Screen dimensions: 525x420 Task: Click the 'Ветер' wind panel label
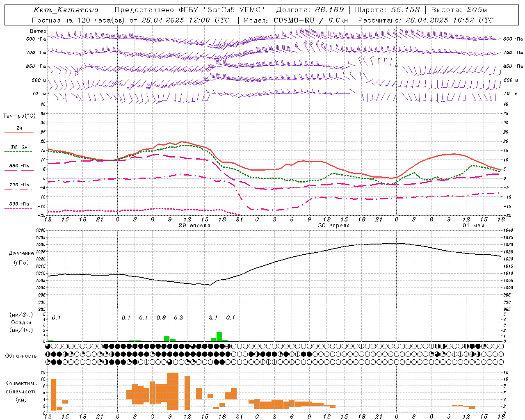[x=38, y=31]
